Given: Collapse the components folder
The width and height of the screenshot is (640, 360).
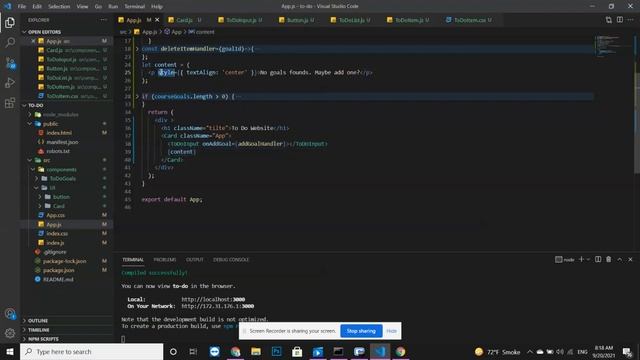Looking at the screenshot, I should 33,169.
